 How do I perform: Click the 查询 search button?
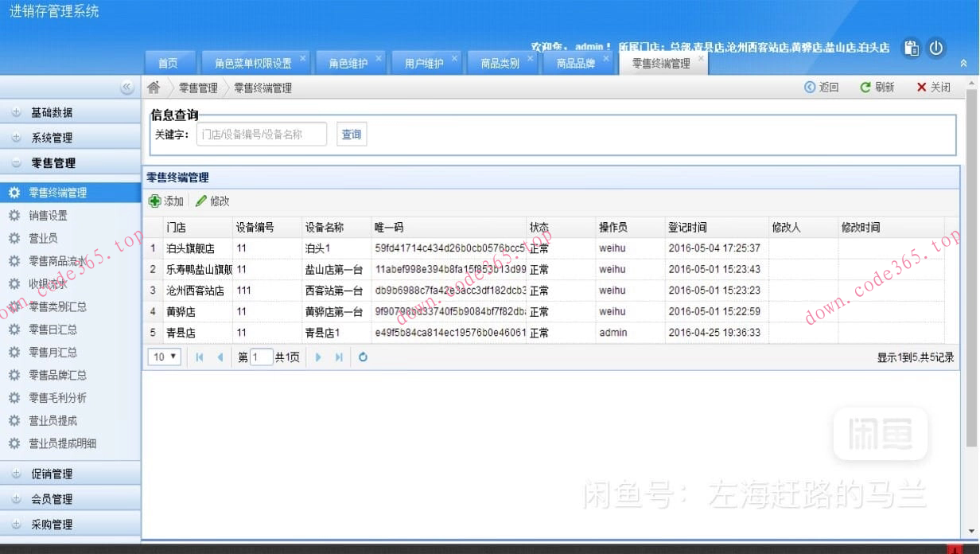(351, 134)
